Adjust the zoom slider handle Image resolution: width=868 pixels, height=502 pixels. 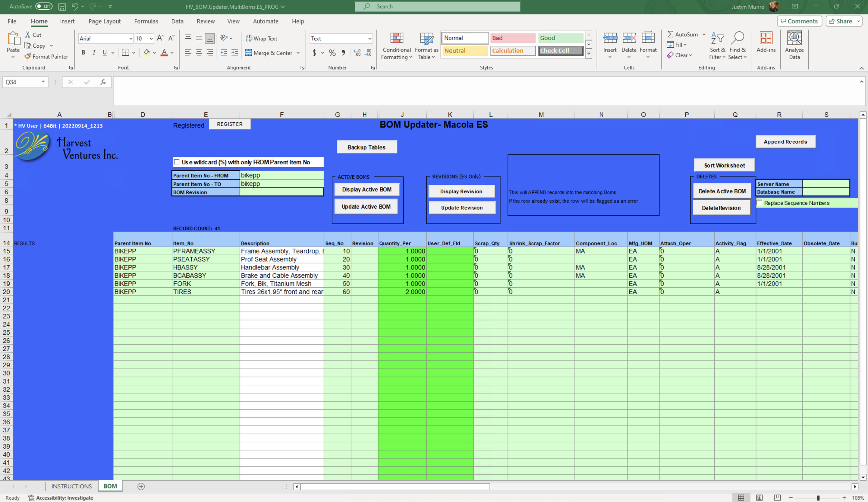pos(818,497)
